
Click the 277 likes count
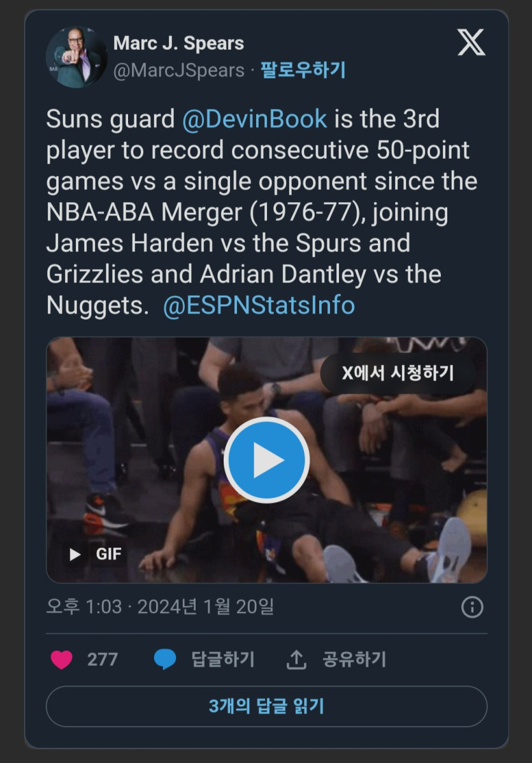(103, 659)
